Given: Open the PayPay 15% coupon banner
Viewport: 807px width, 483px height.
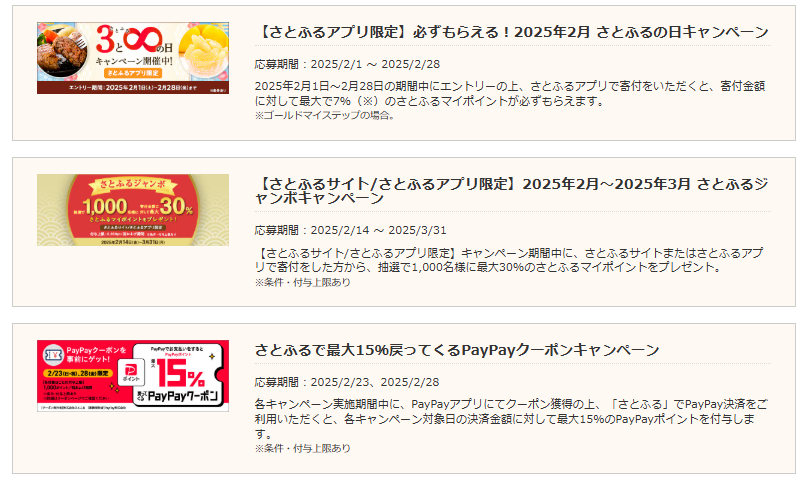Looking at the screenshot, I should [133, 376].
